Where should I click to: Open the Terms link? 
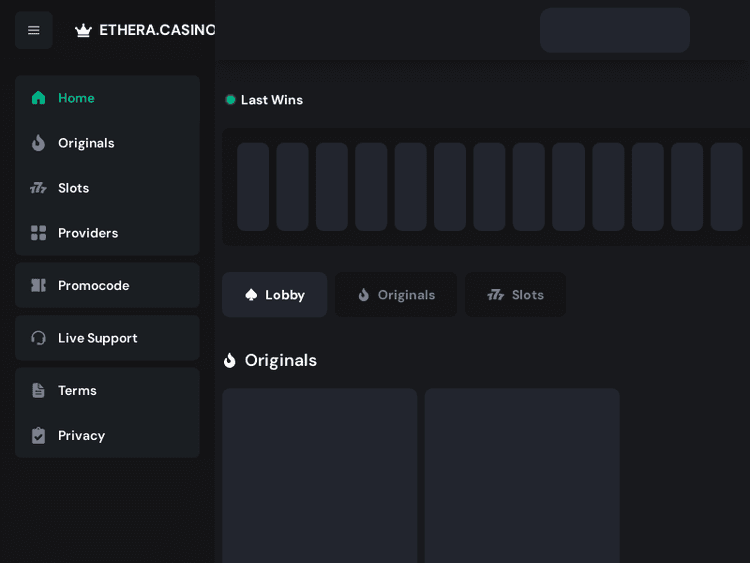pos(107,390)
